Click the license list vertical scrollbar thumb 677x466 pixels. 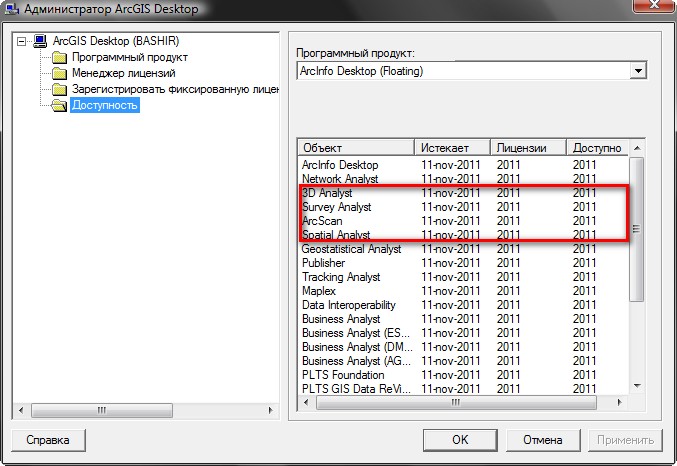pos(636,229)
